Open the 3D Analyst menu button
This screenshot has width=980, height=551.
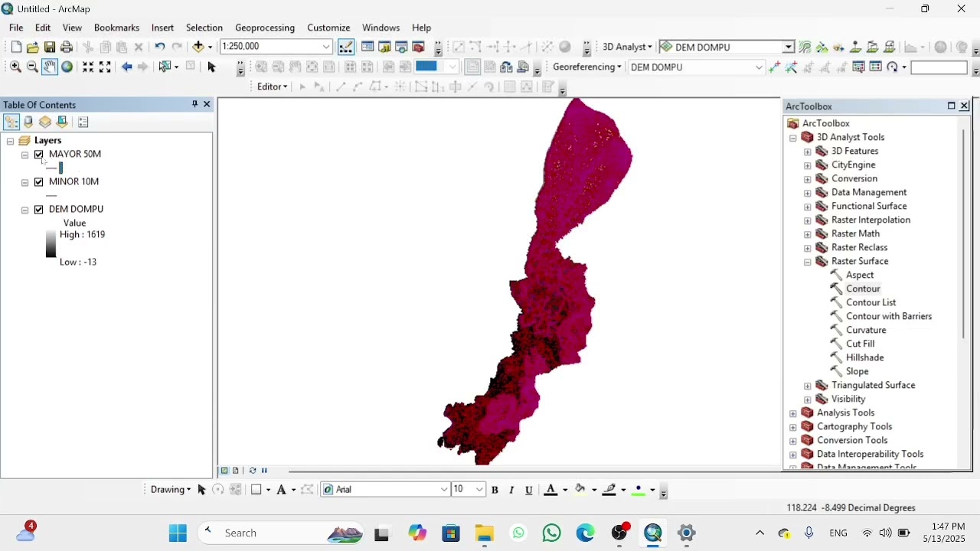627,47
